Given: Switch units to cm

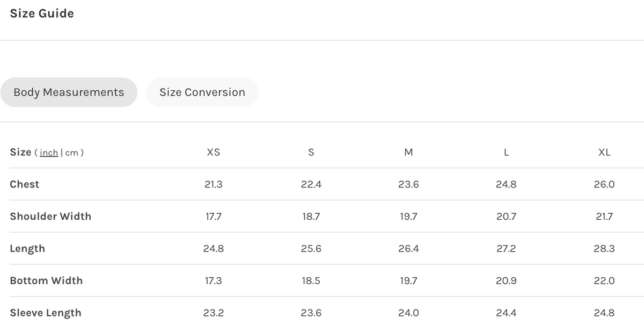Looking at the screenshot, I should point(72,153).
